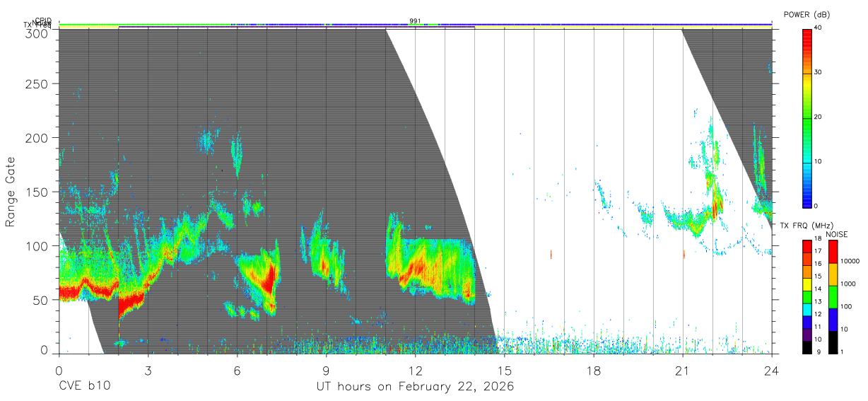Click the 'NOISE' legend title
Viewport: 868px width, 401px height.
click(838, 234)
